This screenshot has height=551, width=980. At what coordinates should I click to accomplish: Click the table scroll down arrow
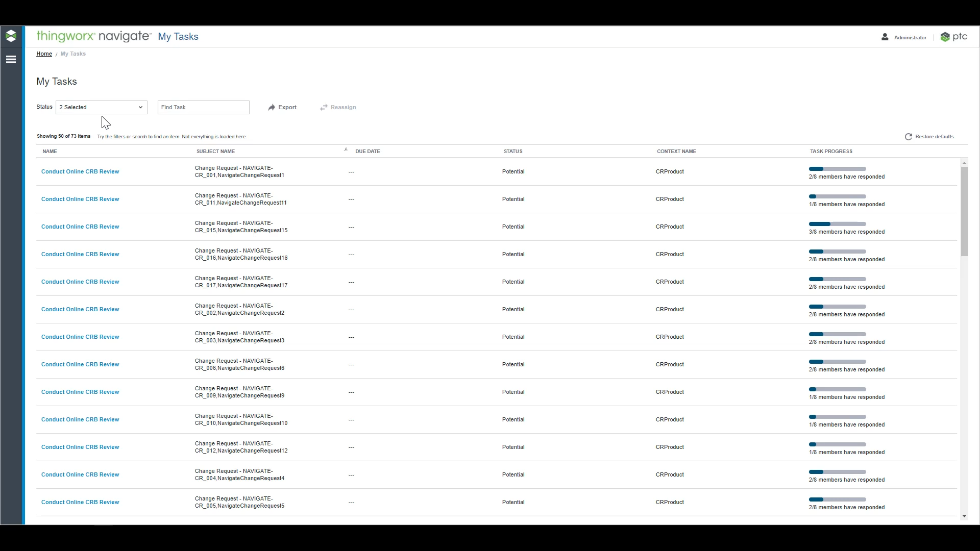point(964,516)
